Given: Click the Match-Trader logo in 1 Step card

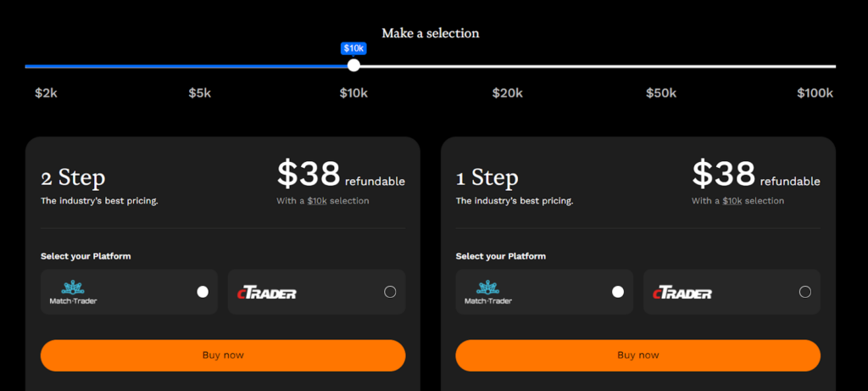Looking at the screenshot, I should (488, 292).
